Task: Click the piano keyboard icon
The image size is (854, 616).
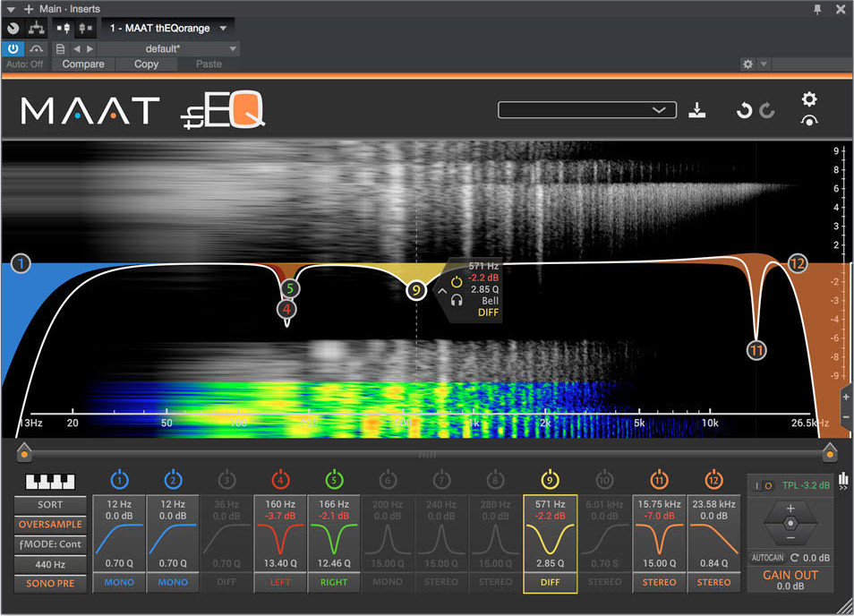Action: [50, 483]
